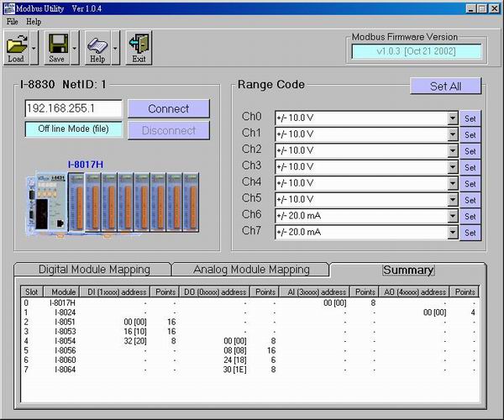Click the DO address value 24 [18]

[x=235, y=360]
